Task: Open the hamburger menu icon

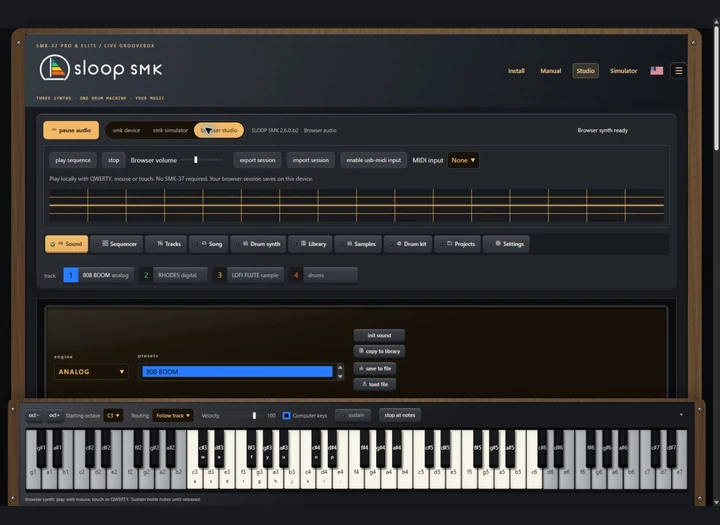Action: pos(679,71)
